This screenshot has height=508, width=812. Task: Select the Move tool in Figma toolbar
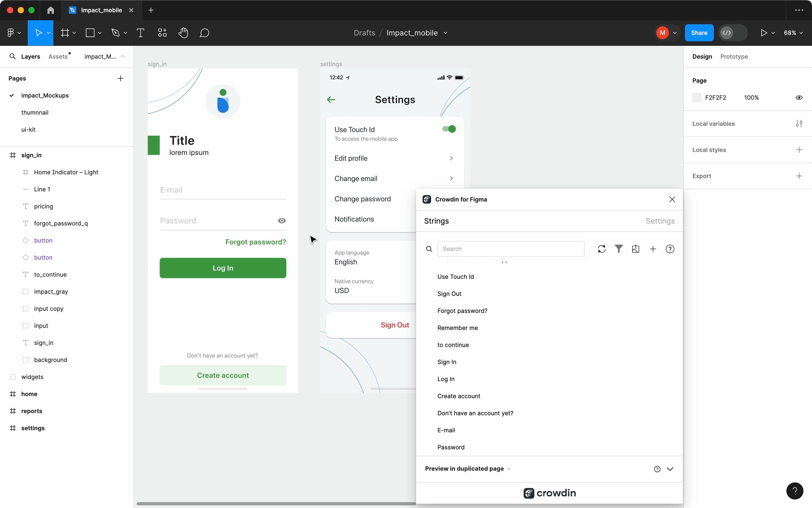[38, 33]
